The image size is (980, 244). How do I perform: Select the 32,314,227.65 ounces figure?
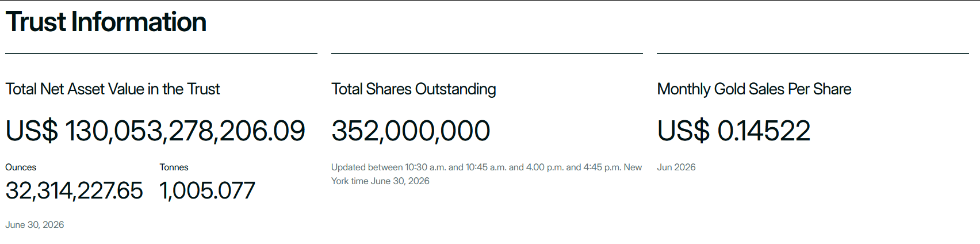(74, 190)
